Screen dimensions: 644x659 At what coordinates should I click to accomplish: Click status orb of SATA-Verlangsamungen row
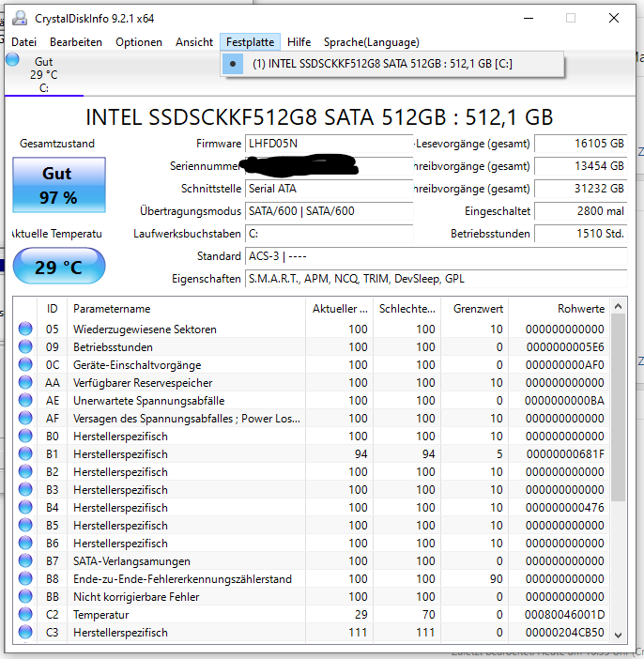pyautogui.click(x=25, y=560)
